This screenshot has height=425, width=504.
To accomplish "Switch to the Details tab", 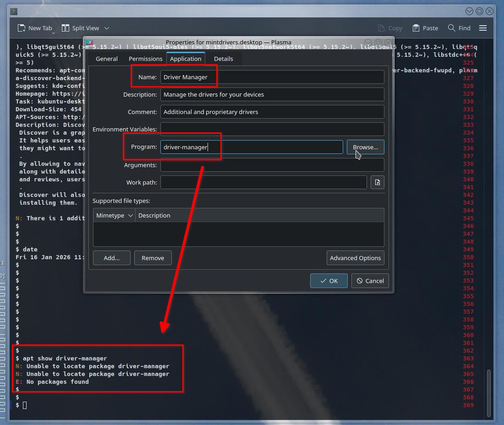I will (223, 59).
